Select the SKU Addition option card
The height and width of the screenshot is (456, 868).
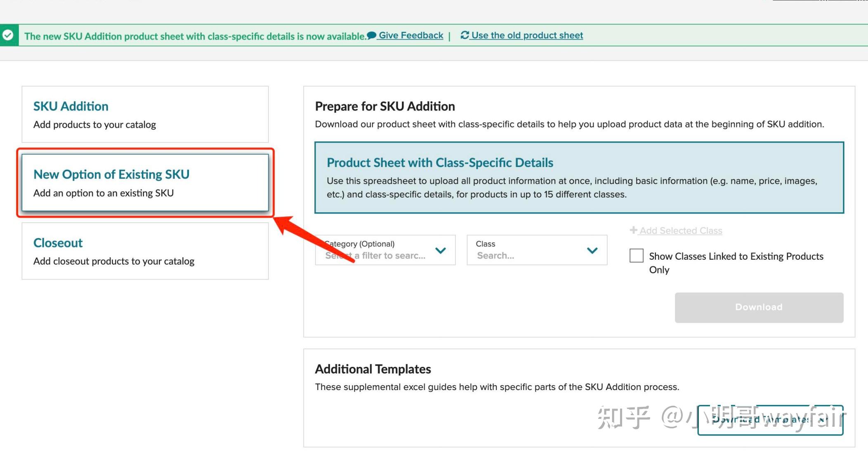145,114
